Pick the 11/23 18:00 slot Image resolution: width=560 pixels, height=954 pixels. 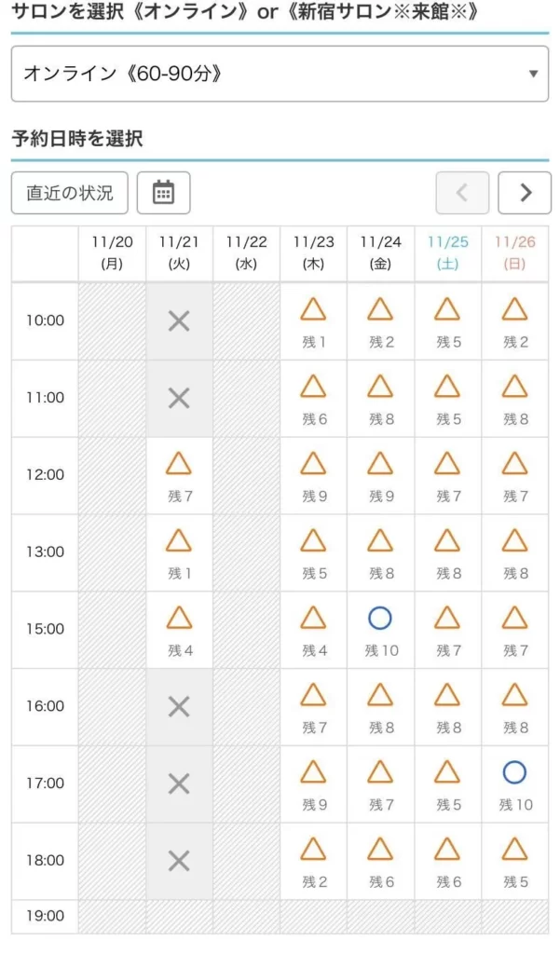coord(313,860)
